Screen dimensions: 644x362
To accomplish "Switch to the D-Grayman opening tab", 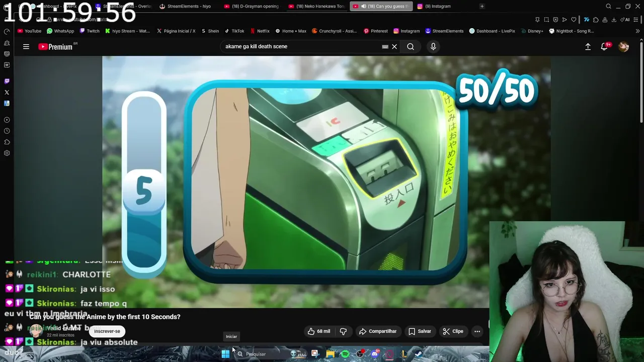I will coord(252,6).
